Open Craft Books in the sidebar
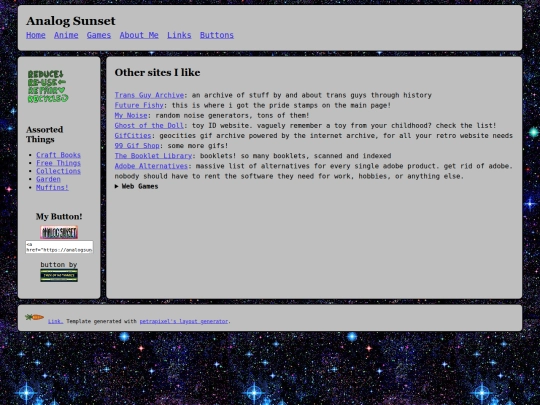 click(58, 155)
